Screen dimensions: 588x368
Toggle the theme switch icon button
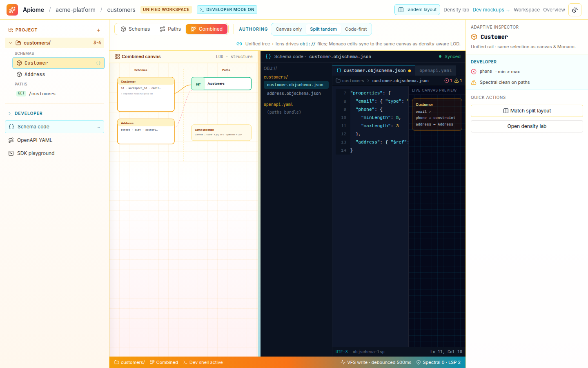575,10
